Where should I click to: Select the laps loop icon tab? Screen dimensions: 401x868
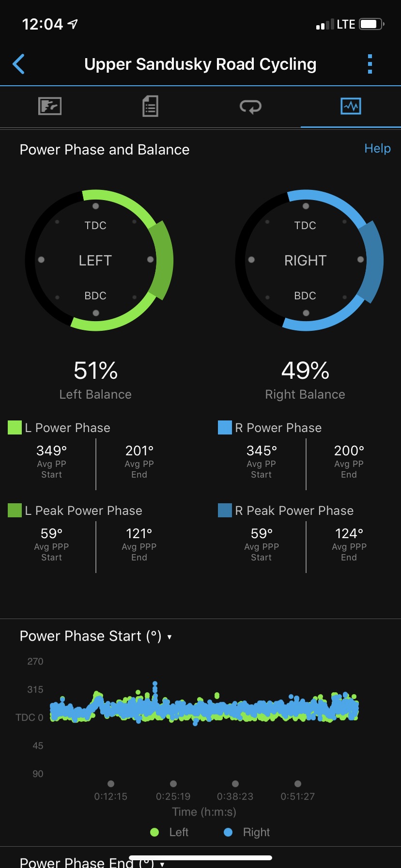pyautogui.click(x=250, y=106)
